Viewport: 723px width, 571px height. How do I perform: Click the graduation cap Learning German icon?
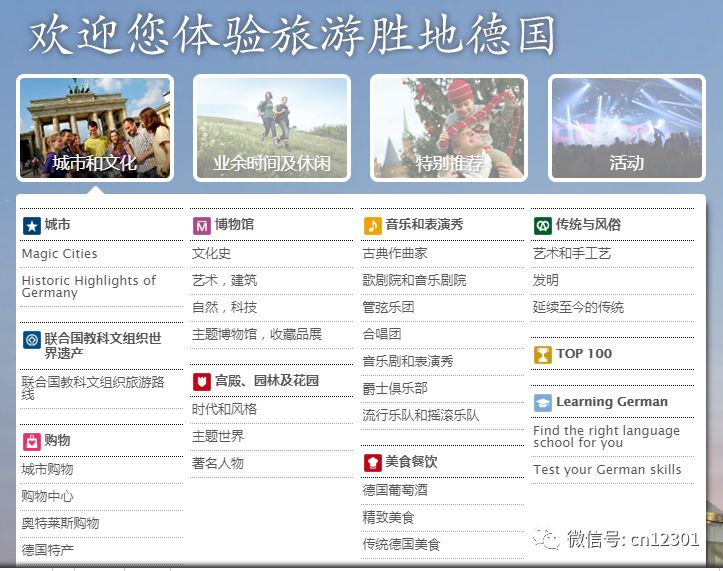[x=543, y=403]
